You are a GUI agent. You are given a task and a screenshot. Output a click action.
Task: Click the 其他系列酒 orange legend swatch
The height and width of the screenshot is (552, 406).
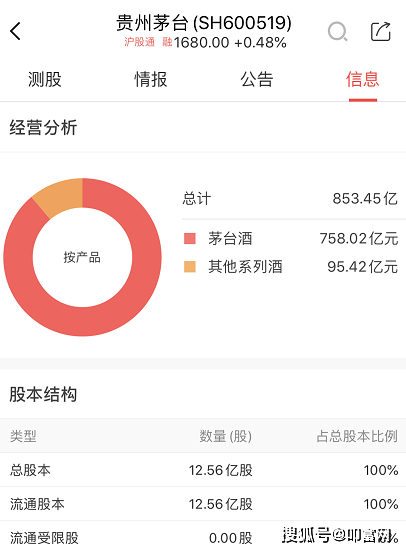(x=190, y=266)
